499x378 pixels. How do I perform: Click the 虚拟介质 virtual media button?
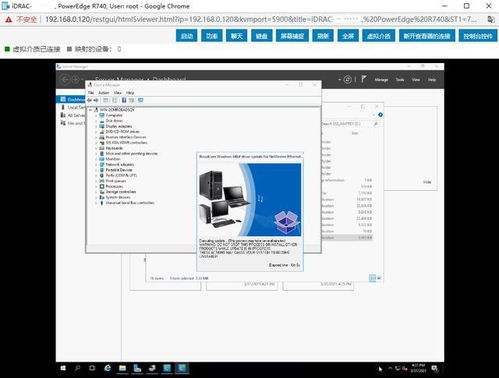pos(379,36)
